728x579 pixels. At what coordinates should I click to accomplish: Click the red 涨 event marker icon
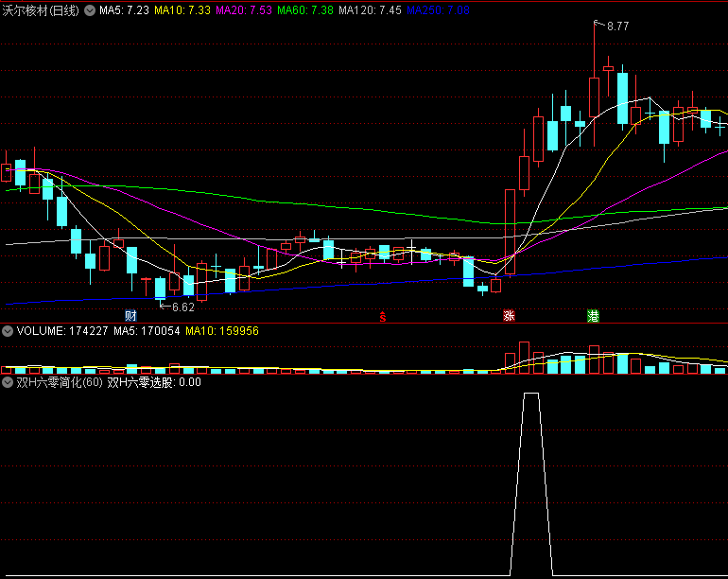click(x=510, y=316)
